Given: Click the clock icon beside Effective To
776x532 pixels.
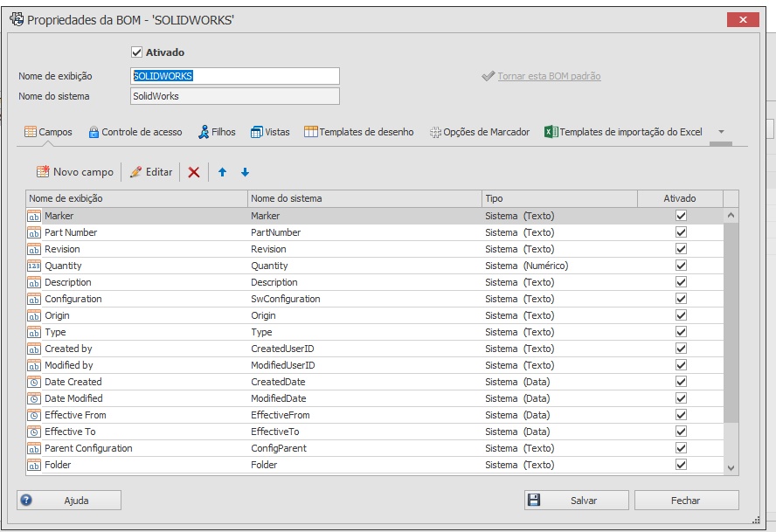Looking at the screenshot, I should click(x=34, y=432).
